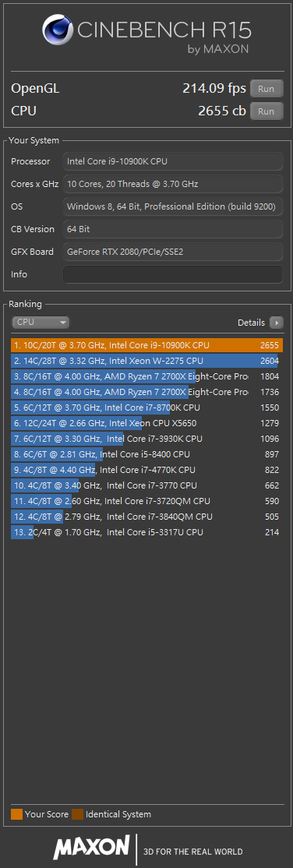Click the 3D FOR THE REAL WORLD tagline

tap(192, 852)
